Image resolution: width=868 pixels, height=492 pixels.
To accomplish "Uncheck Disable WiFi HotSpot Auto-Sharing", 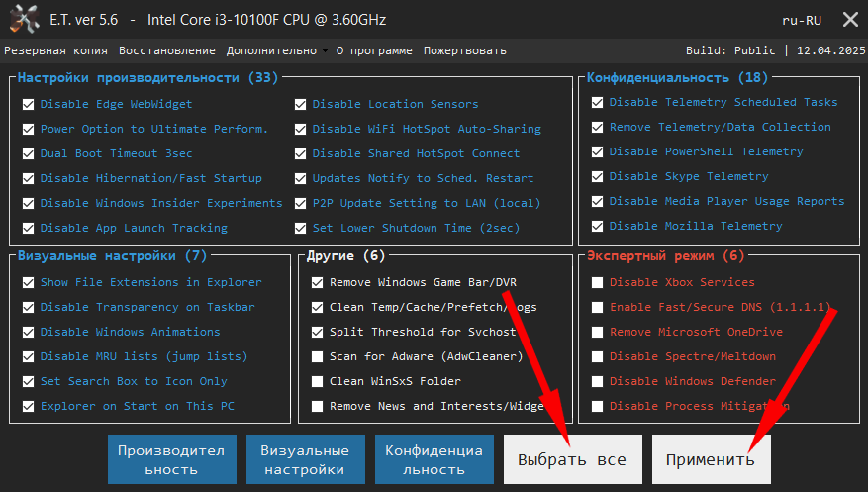I will pyautogui.click(x=300, y=129).
